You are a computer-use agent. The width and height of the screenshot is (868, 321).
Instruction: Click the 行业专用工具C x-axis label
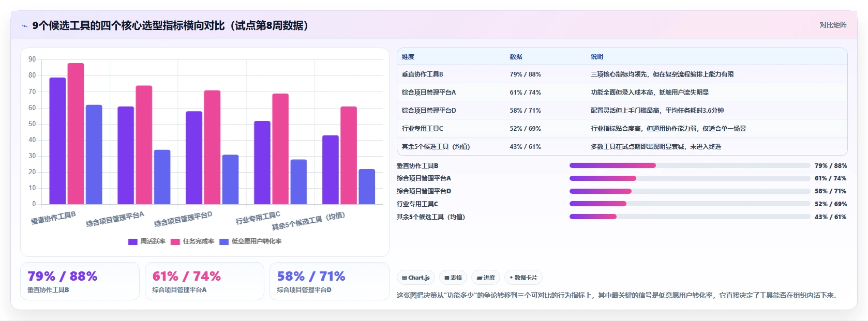(258, 218)
